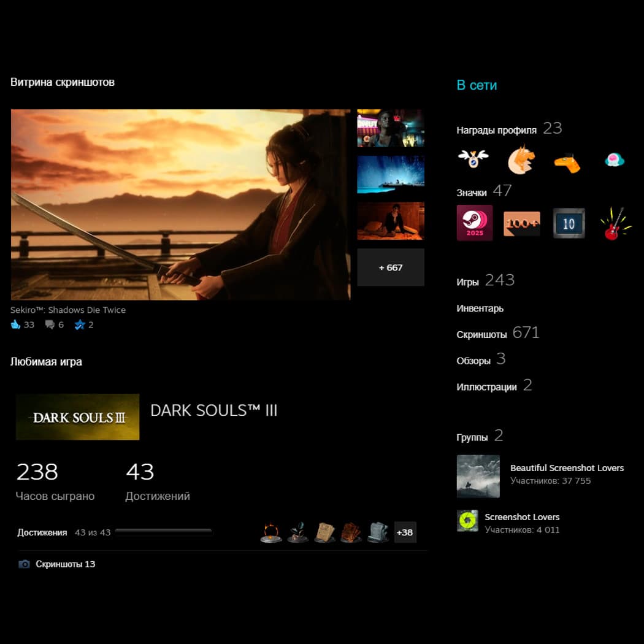Click the Dark Souls III banner image
The width and height of the screenshot is (644, 644).
point(77,417)
